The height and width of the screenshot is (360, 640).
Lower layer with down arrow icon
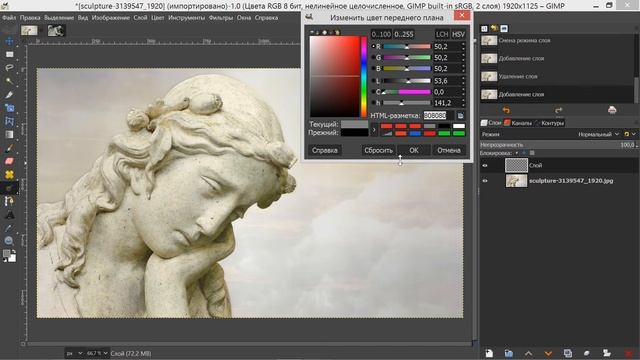(548, 353)
